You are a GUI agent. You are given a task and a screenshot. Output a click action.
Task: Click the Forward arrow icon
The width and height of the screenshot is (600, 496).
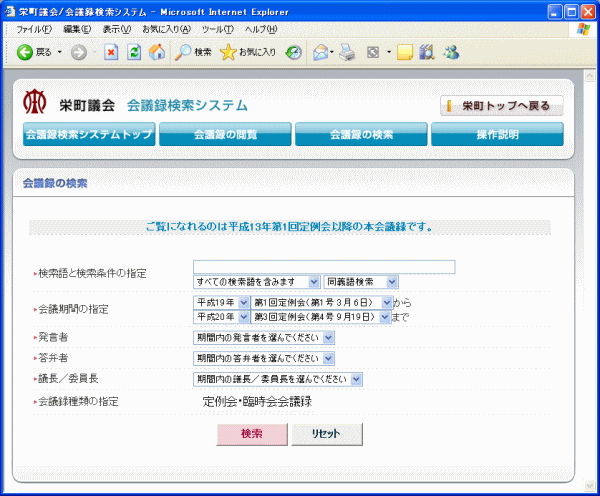click(x=79, y=52)
